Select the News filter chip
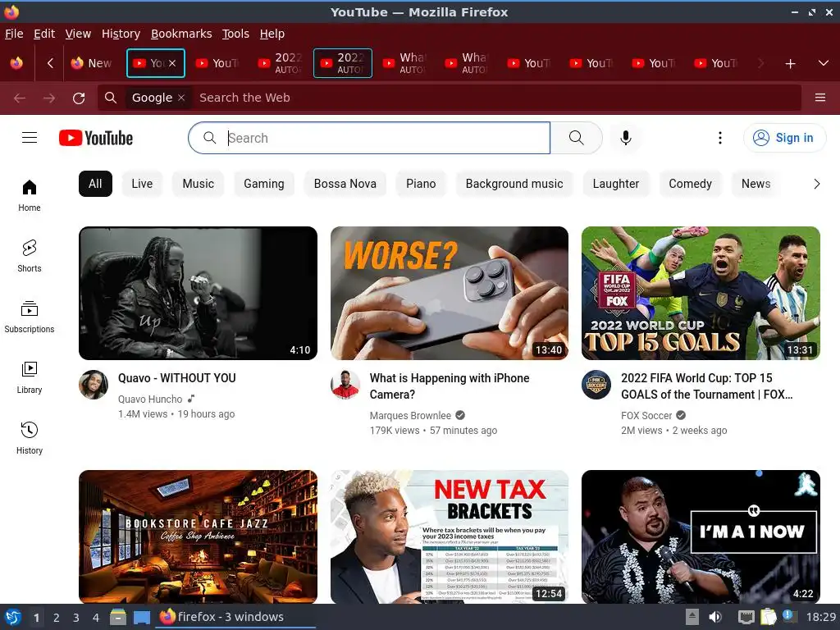The height and width of the screenshot is (630, 840). tap(756, 184)
